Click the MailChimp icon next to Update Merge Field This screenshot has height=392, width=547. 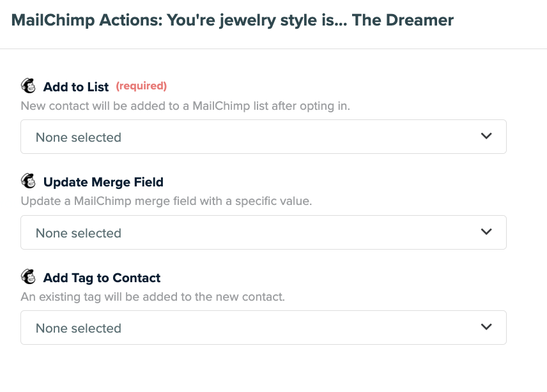[29, 181]
